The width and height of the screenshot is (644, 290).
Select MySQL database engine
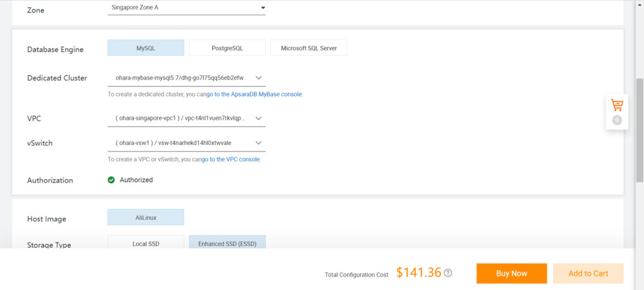coord(146,48)
